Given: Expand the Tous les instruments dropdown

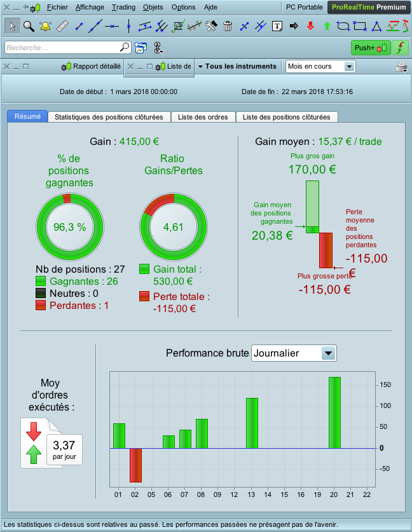Looking at the screenshot, I should click(238, 67).
